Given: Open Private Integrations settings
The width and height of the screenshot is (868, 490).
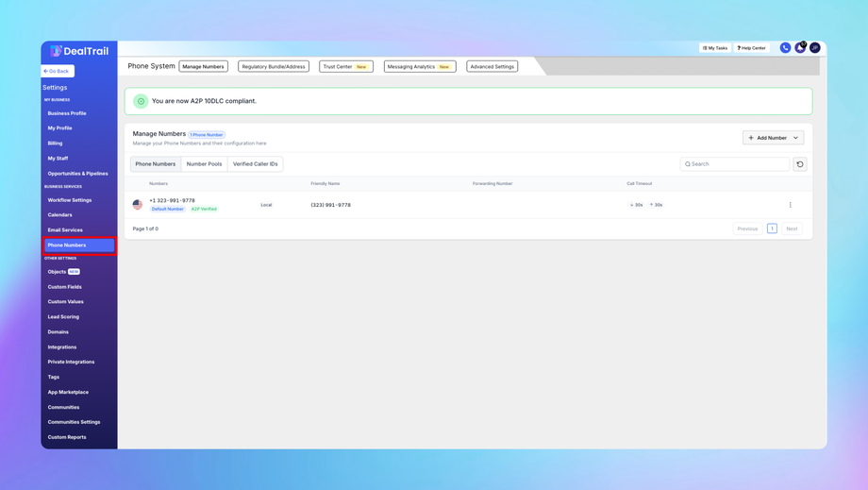Looking at the screenshot, I should click(x=71, y=363).
